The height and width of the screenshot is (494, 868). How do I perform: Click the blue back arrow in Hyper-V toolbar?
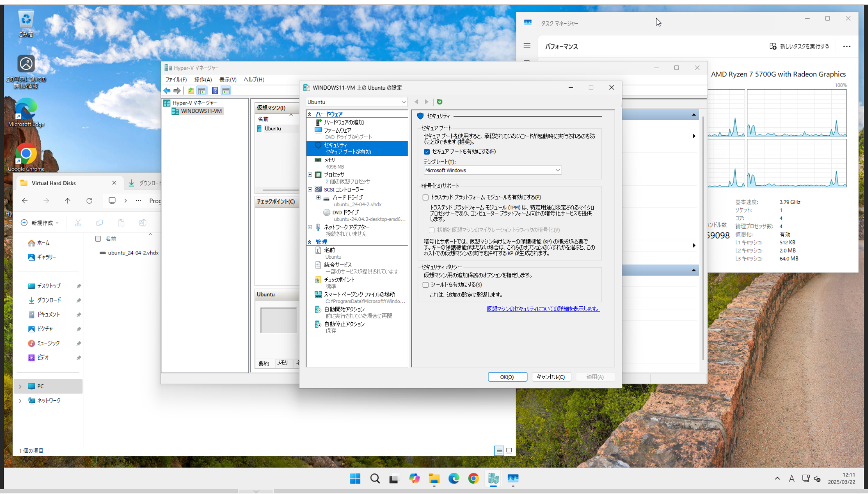pyautogui.click(x=167, y=91)
